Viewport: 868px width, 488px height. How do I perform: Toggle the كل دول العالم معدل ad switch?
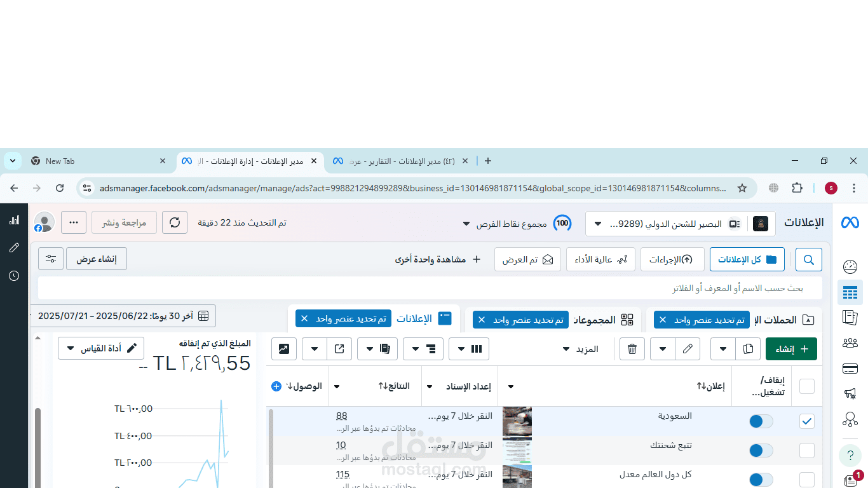point(761,480)
